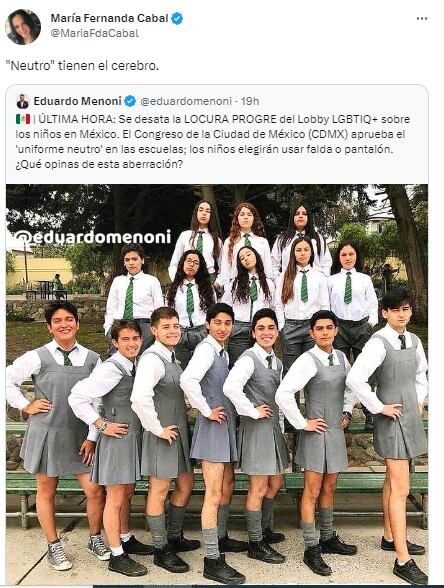This screenshot has width=444, height=588.
Task: Open the three-dot more options menu
Action: pos(422,18)
